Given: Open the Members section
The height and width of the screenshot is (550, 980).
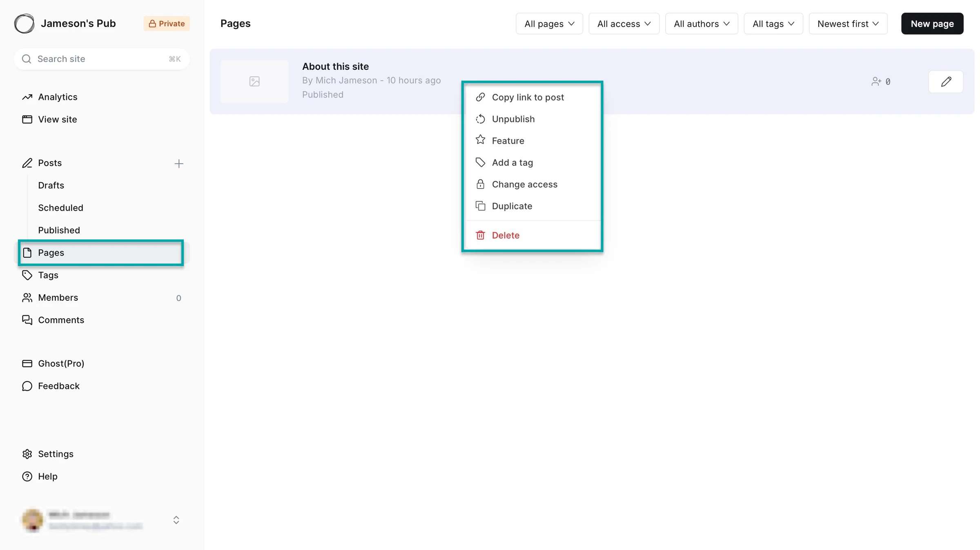Looking at the screenshot, I should (50, 298).
